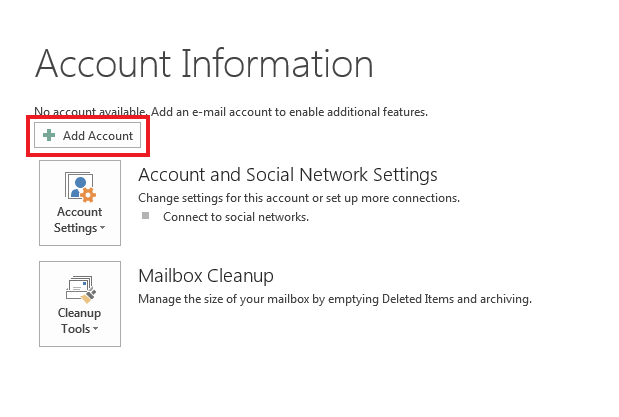Open the Cleanup Tools dropdown button
The width and height of the screenshot is (619, 417).
[80, 304]
